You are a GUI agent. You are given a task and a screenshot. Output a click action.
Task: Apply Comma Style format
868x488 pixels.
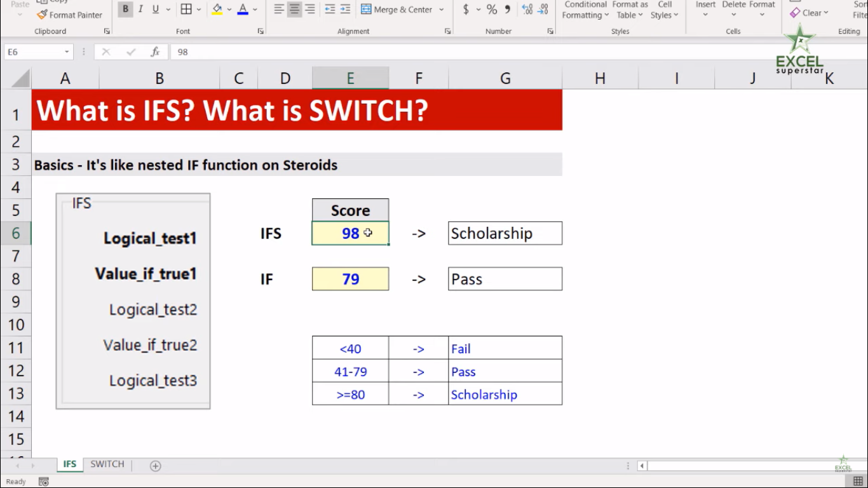pyautogui.click(x=507, y=10)
